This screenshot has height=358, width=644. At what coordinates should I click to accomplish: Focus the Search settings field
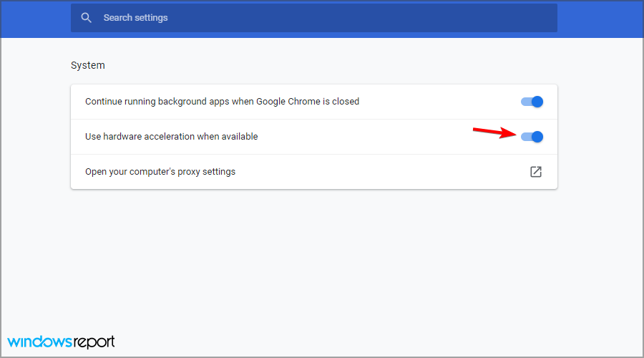click(x=314, y=18)
